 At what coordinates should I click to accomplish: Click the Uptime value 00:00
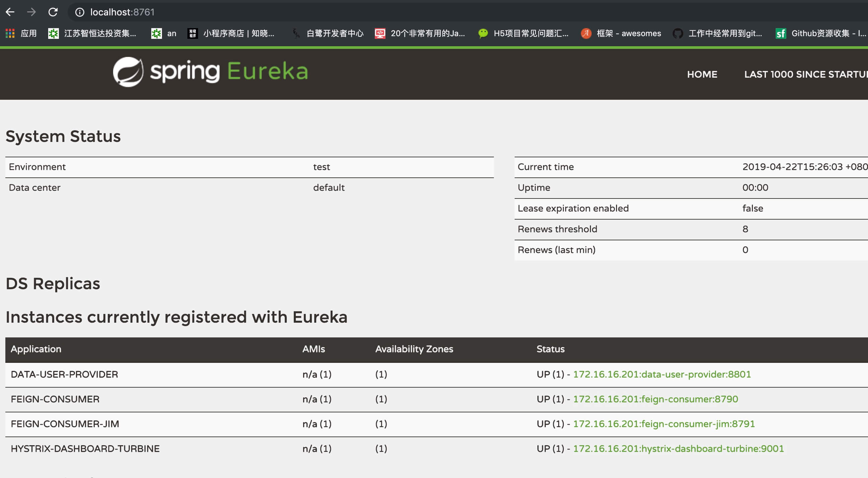click(x=755, y=187)
